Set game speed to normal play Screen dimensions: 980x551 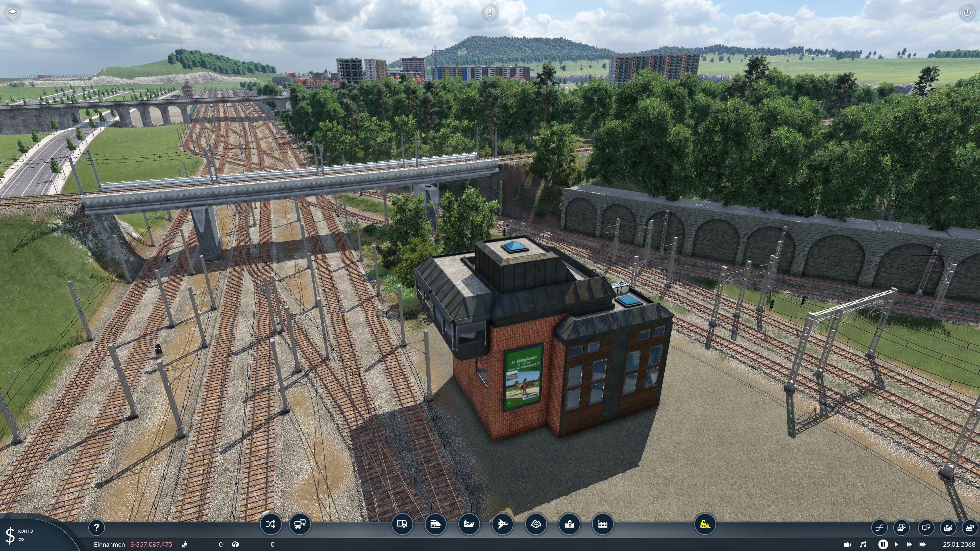point(896,544)
